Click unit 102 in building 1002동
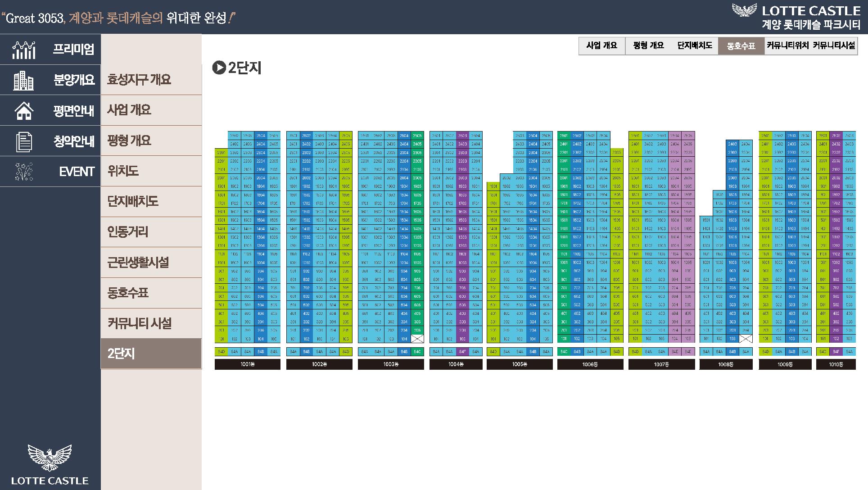 [x=306, y=339]
